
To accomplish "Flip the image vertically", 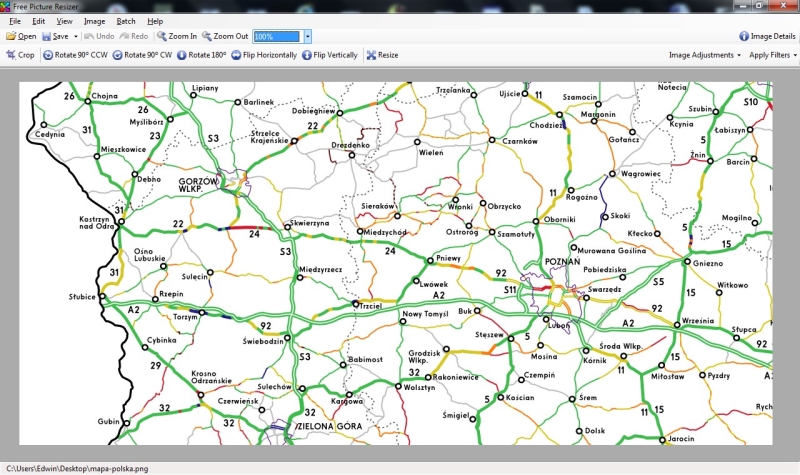I will coord(329,55).
